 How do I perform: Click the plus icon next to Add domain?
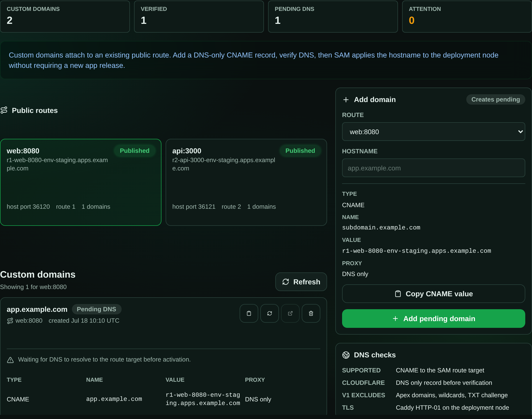[346, 100]
